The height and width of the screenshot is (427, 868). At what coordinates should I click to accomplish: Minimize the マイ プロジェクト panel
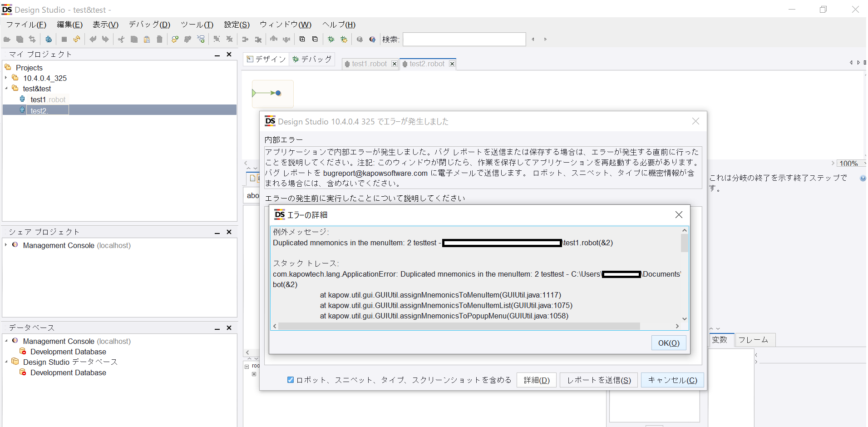(x=217, y=55)
